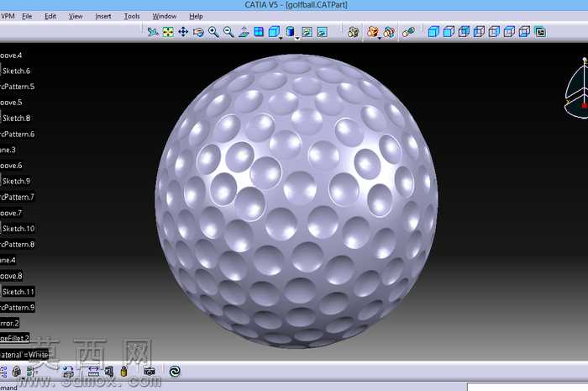The image size is (588, 391).
Task: Select 'rcPattern.5' in the tree
Action: pyautogui.click(x=18, y=87)
